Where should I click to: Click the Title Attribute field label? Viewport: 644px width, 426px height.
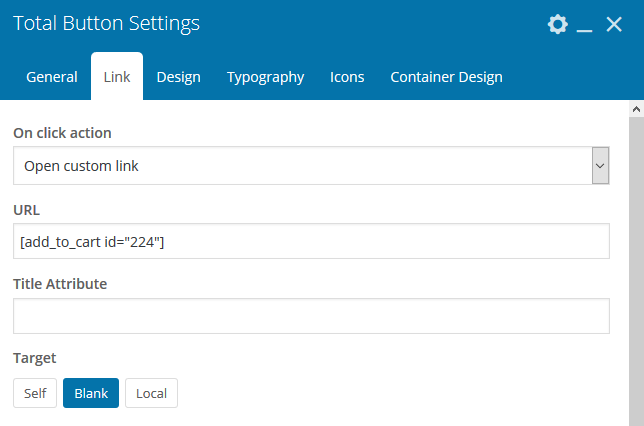[60, 284]
